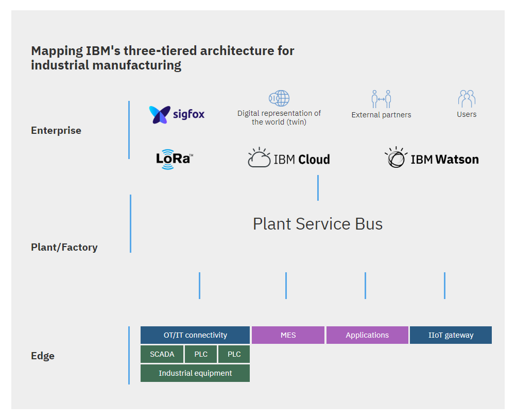Select the Enterprise tier label
Viewport: 516px width, 420px height.
[x=56, y=131]
